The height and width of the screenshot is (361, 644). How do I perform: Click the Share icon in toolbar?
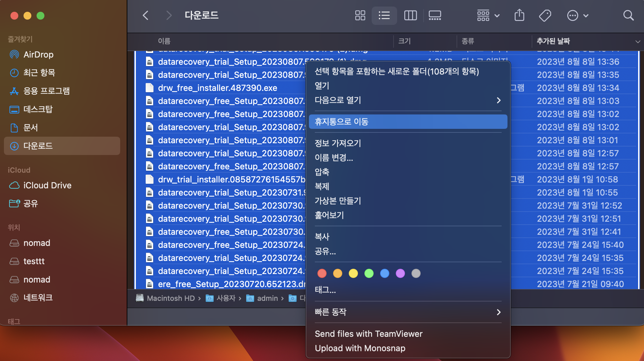[x=519, y=15]
